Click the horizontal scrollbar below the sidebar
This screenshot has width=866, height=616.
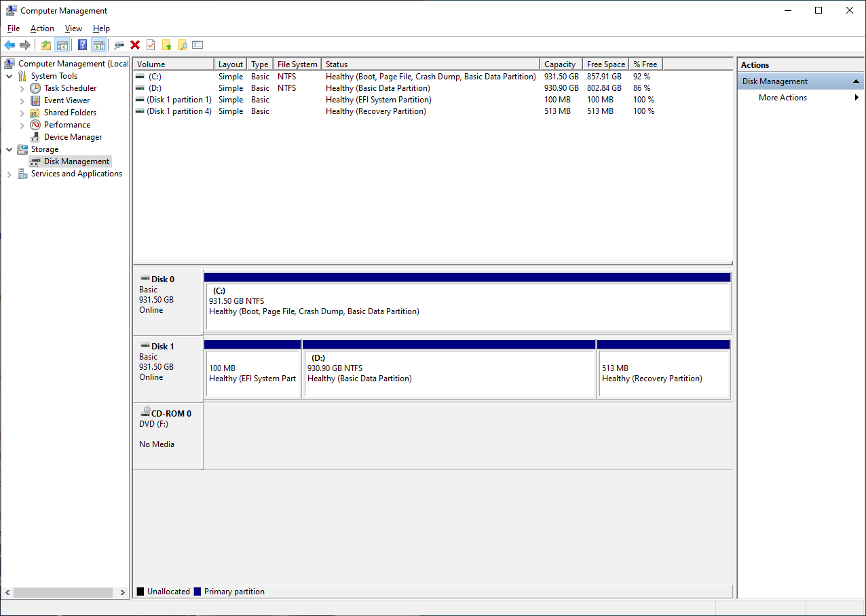(64, 592)
